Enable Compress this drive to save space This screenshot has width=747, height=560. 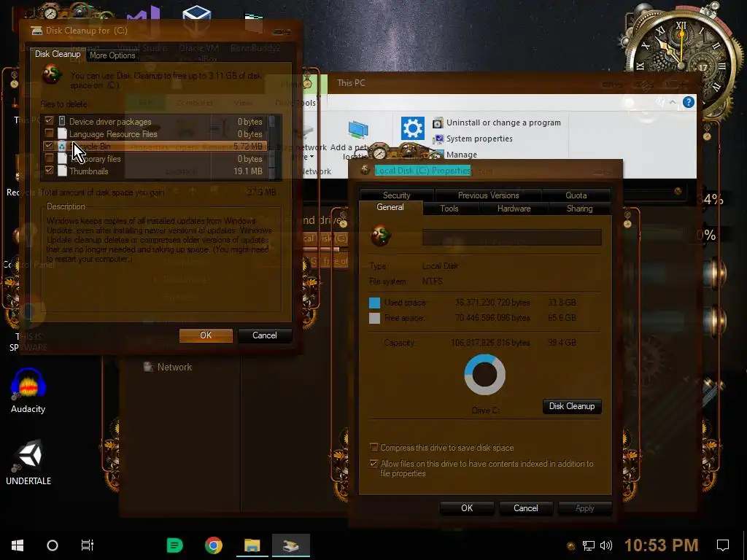coord(374,448)
